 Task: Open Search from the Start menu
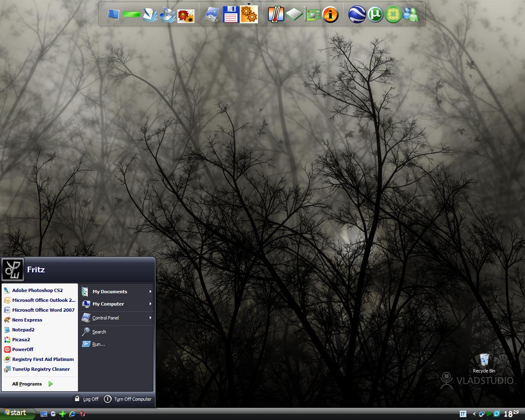116,332
